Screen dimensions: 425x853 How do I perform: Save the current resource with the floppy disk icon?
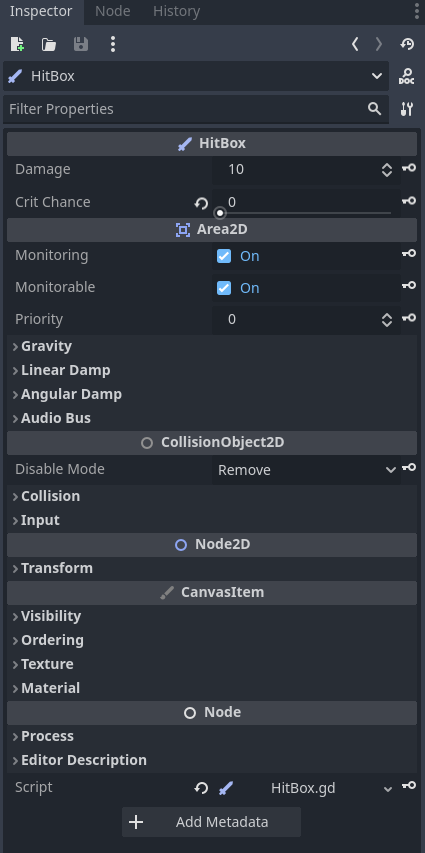(81, 44)
